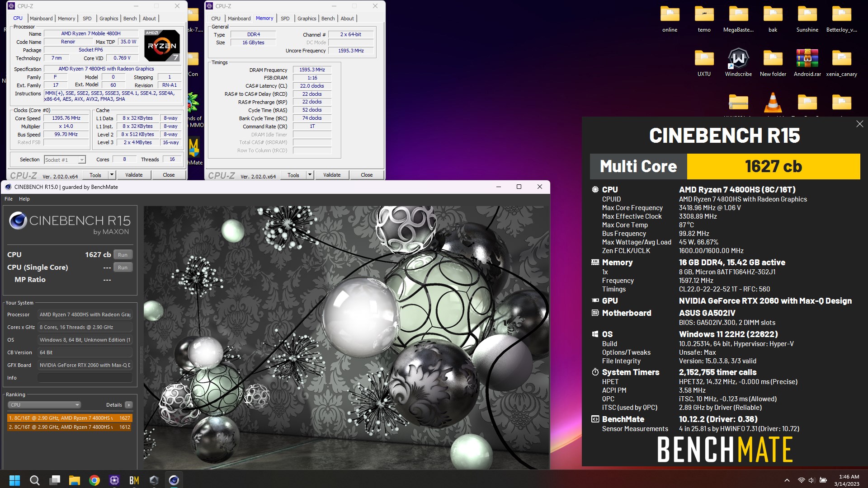Open Tools dropdown arrow in CPU-Z Memory window
Image resolution: width=868 pixels, height=488 pixels.
[x=310, y=175]
